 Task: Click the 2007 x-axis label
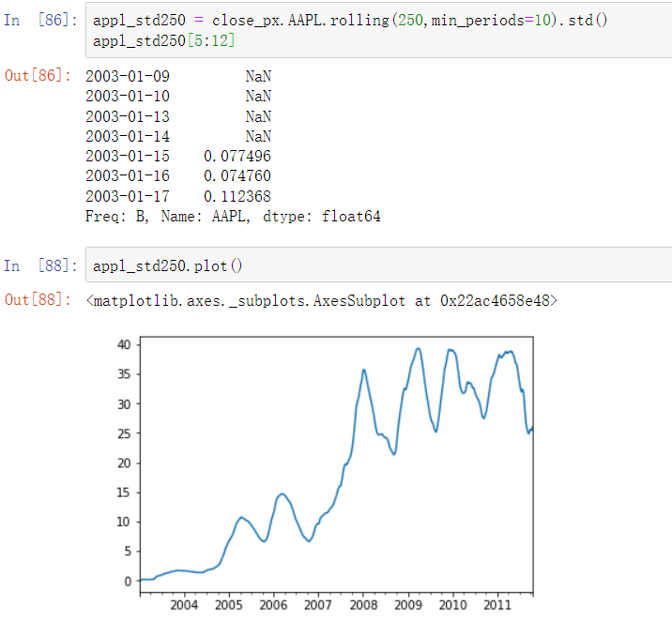[x=318, y=605]
